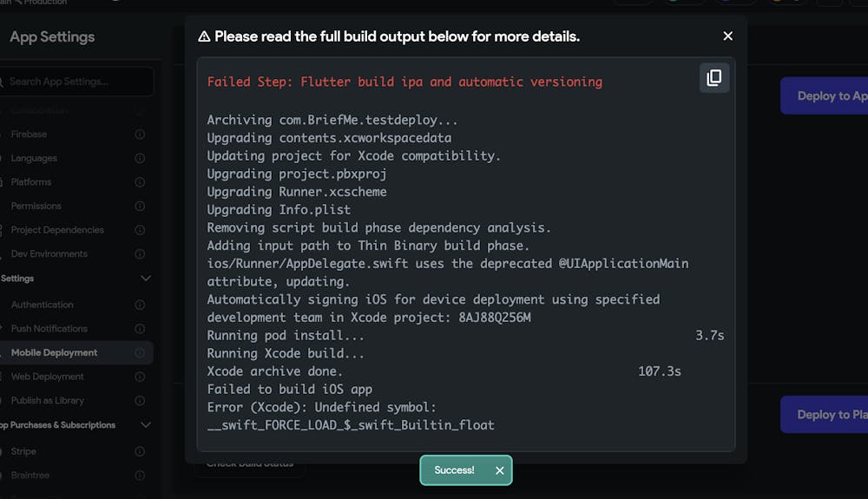Click the info icon beside Web Deployment
This screenshot has width=868, height=499.
pyautogui.click(x=140, y=377)
